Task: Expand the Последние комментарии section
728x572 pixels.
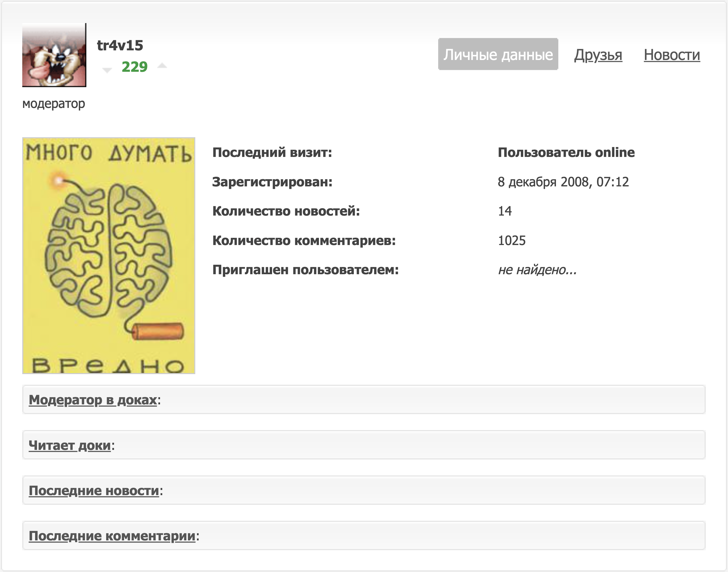Action: coord(112,536)
